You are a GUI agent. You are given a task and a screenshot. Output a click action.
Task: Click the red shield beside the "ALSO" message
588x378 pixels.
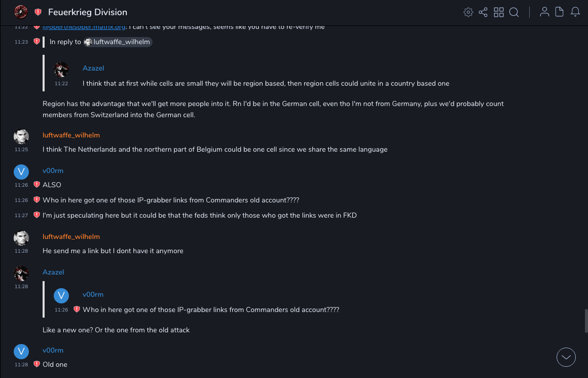(x=36, y=185)
